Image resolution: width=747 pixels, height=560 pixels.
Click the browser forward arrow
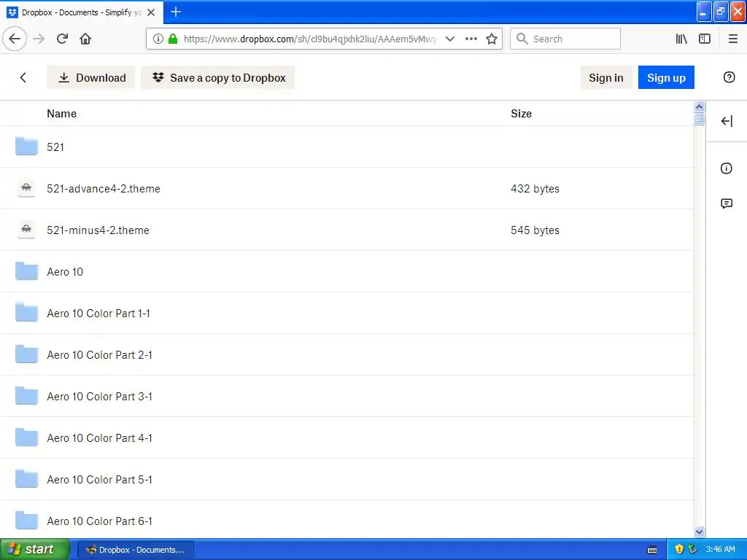39,39
